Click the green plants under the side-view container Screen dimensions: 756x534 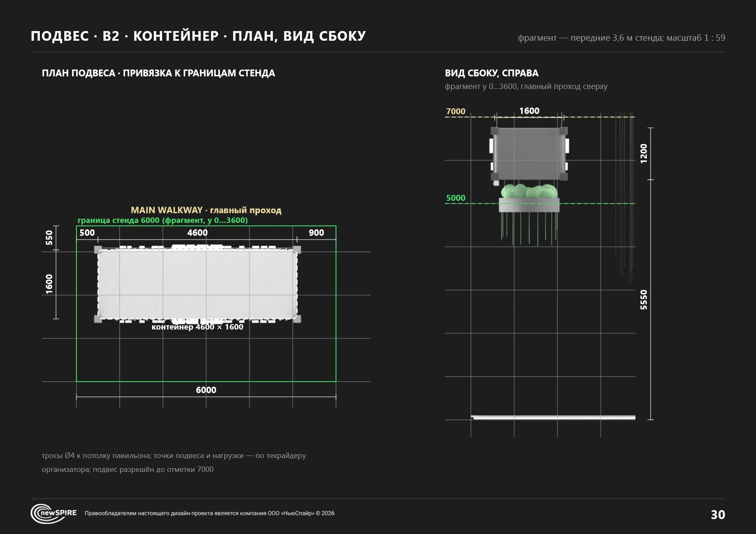(x=529, y=191)
